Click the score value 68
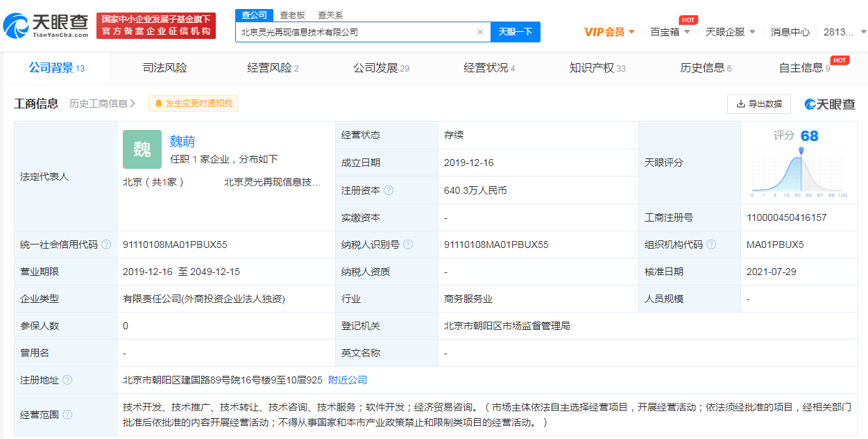This screenshot has height=439, width=868. (809, 136)
